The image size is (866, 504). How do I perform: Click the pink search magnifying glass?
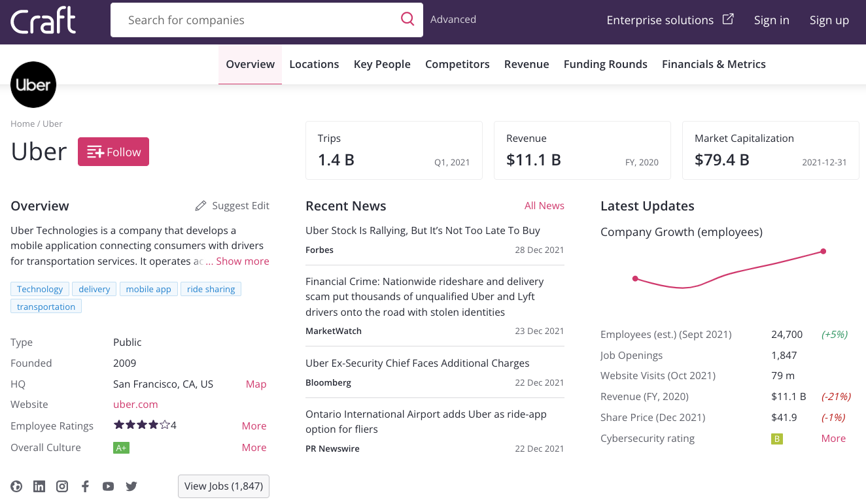point(407,19)
